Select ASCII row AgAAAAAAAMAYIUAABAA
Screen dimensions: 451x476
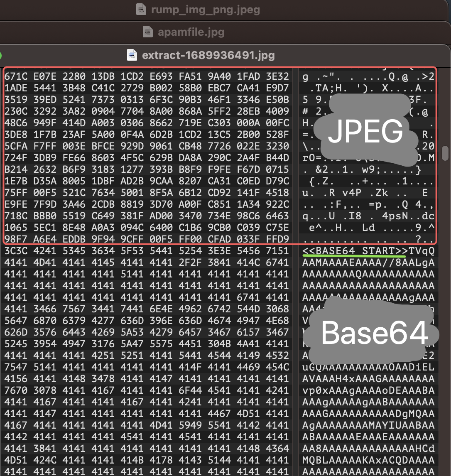(x=368, y=425)
